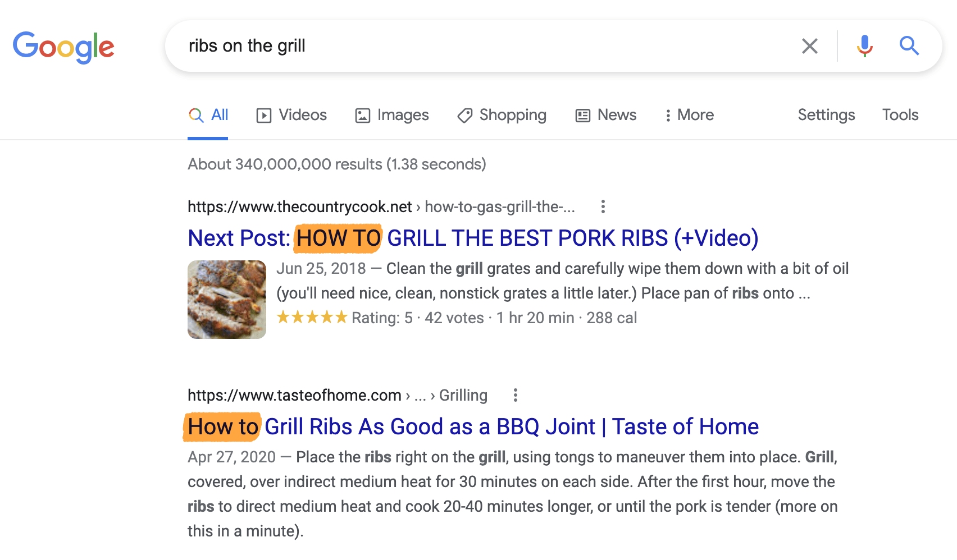Open three-dot menu for tasteofhome.com result

point(515,396)
